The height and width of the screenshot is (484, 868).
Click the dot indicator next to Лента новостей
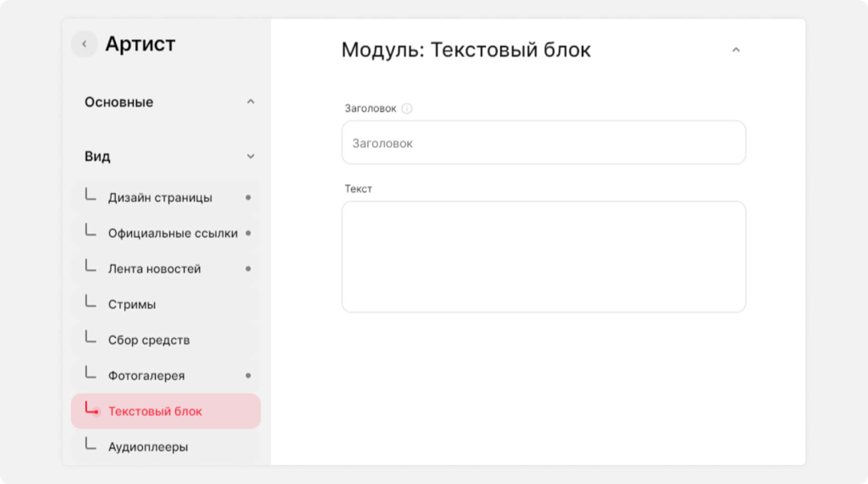(x=248, y=269)
